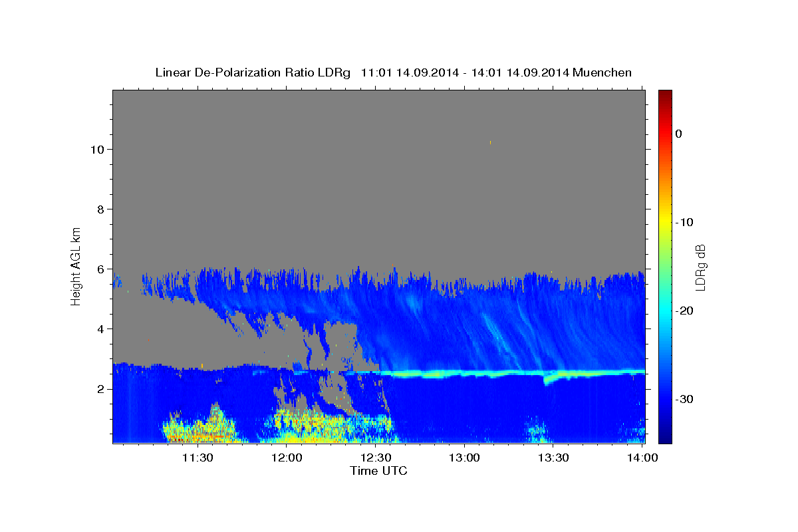Image resolution: width=798 pixels, height=532 pixels.
Task: Click the 13:00 time tick label
Action: 464,458
